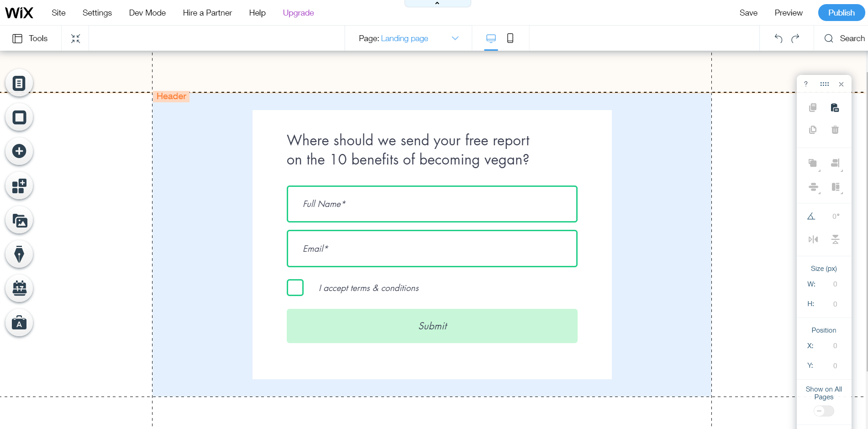The image size is (868, 429).
Task: Open the Tools menu button
Action: 31,38
